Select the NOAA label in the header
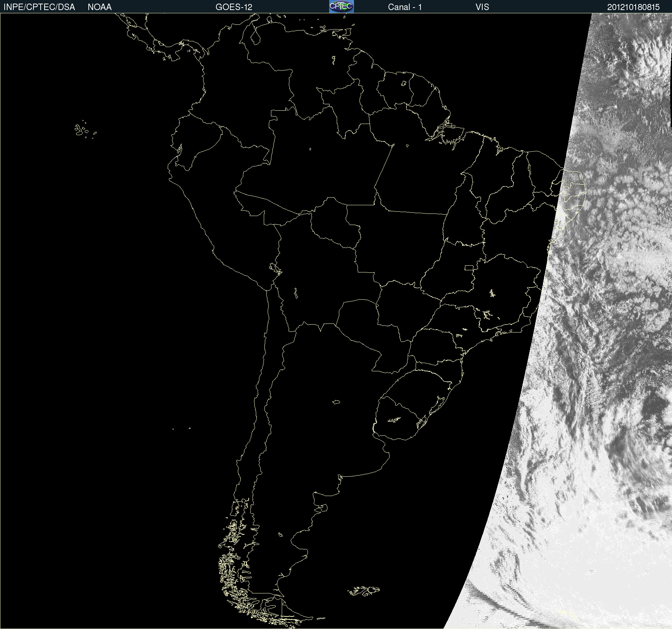Viewport: 672px width, 629px height. [x=100, y=7]
